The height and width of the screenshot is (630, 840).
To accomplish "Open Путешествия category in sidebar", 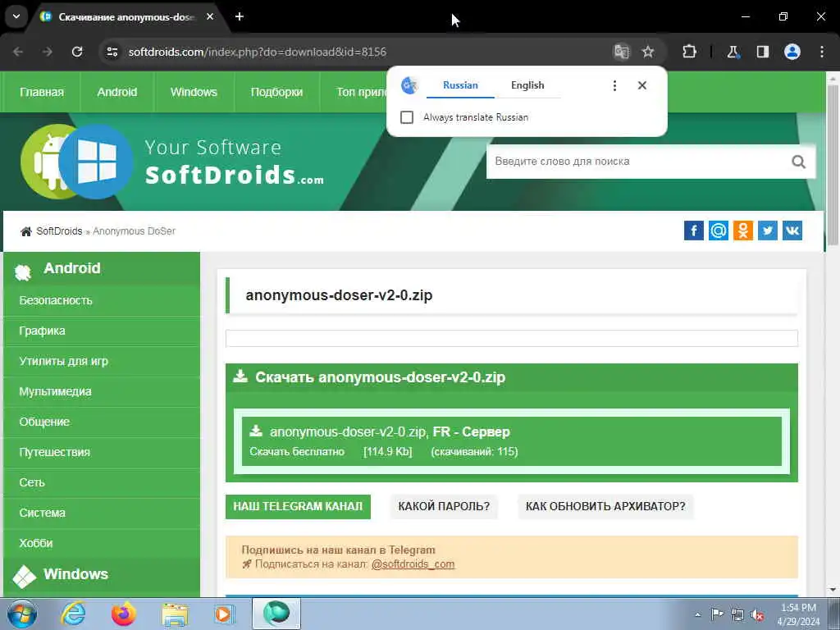I will 102,452.
